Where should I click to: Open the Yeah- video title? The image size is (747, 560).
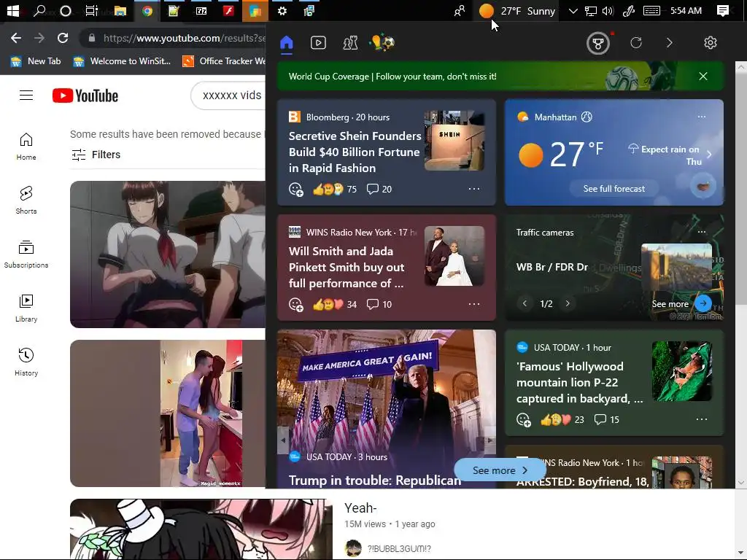tap(360, 508)
